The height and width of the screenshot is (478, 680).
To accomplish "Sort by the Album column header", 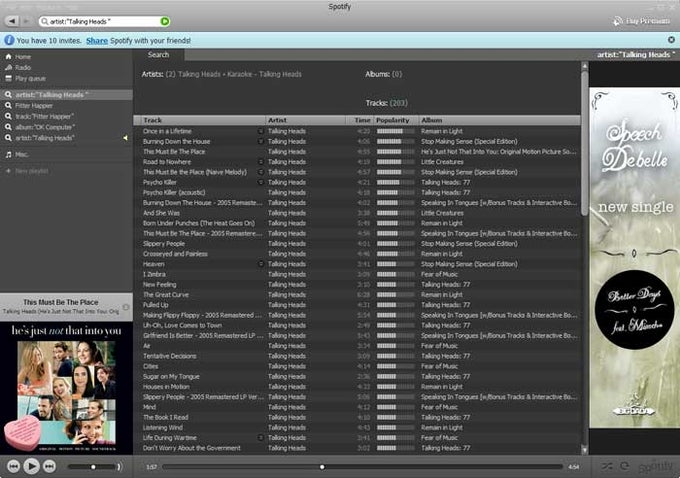I will (x=500, y=120).
